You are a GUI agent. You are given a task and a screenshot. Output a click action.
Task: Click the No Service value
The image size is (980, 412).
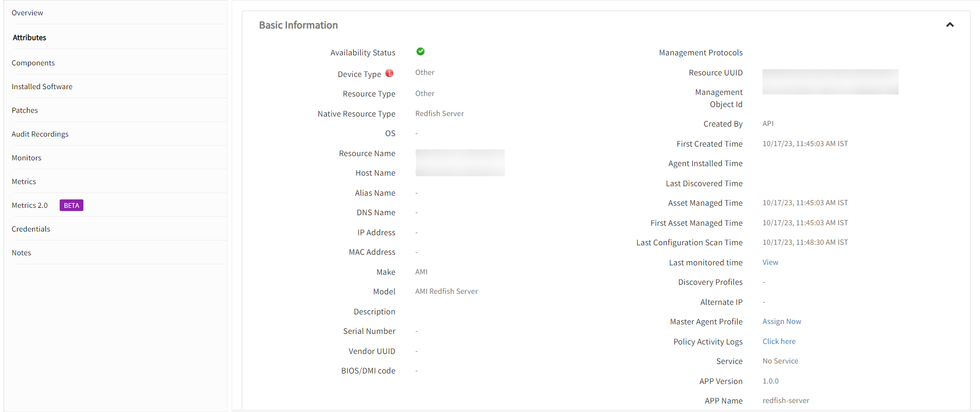coord(780,361)
